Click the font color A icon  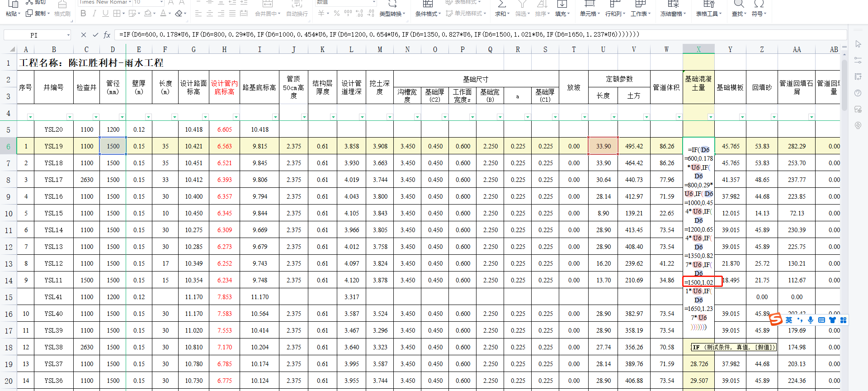point(163,14)
